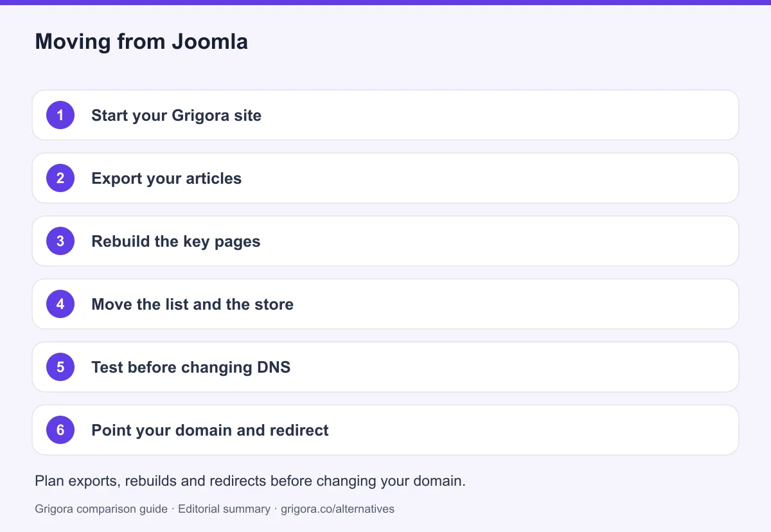Select 'Rebuild the key pages' step text
The image size is (771, 532).
click(175, 242)
